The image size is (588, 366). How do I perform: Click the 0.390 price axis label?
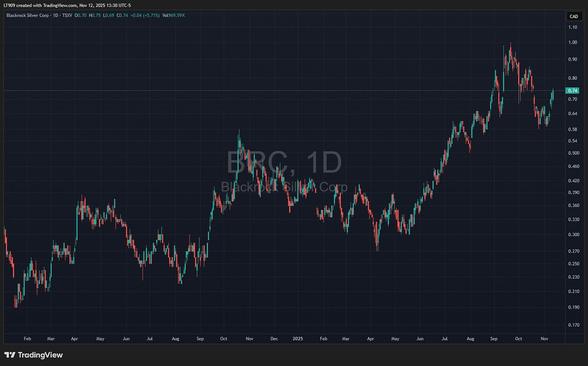pyautogui.click(x=574, y=192)
